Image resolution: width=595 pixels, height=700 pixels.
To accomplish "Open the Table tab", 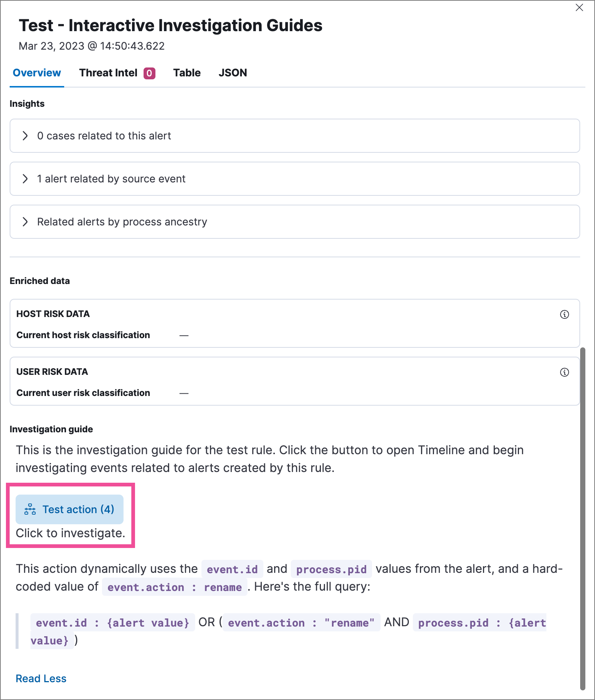I will point(187,73).
